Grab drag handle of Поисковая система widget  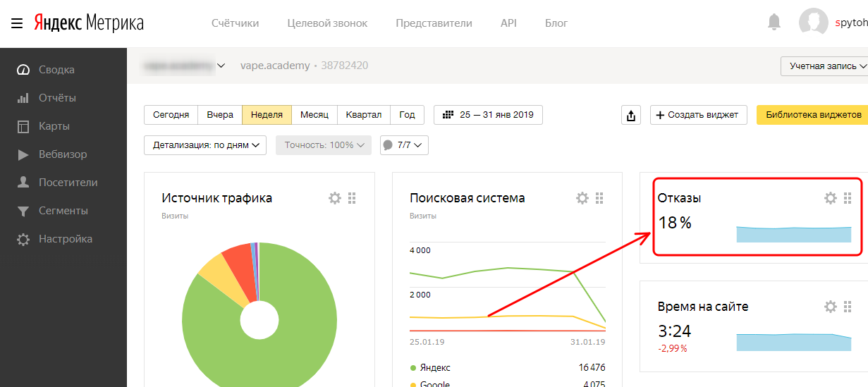600,198
